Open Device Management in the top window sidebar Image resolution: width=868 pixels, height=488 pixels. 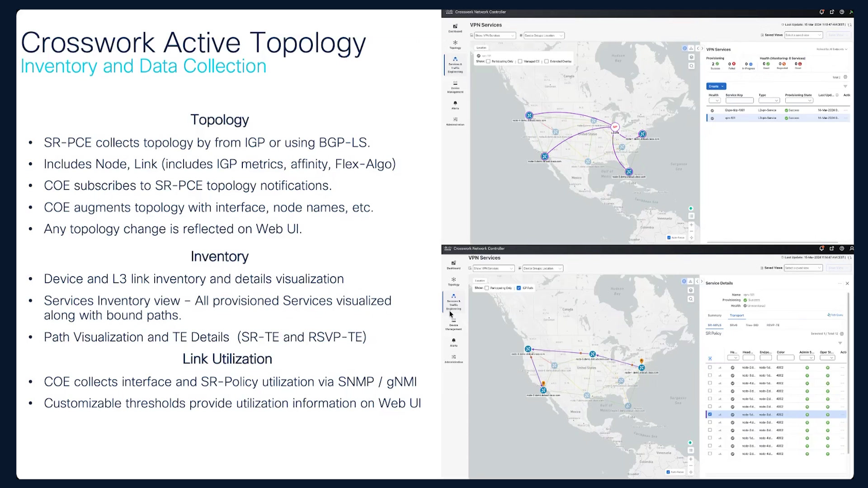pyautogui.click(x=455, y=87)
